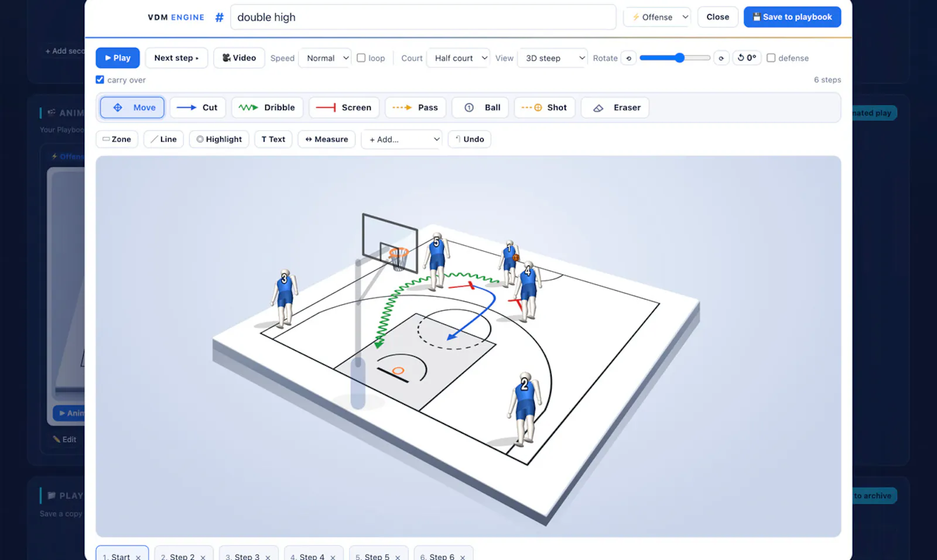Viewport: 937px width, 560px height.
Task: Toggle the defense checkbox
Action: pyautogui.click(x=771, y=58)
